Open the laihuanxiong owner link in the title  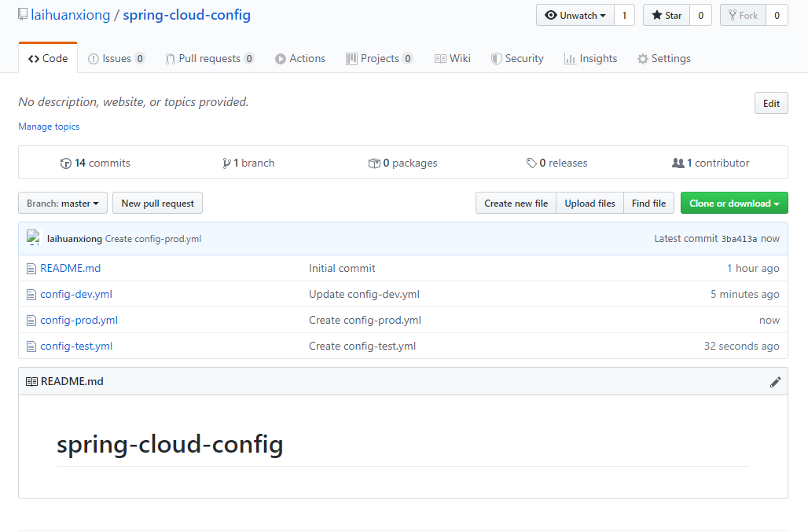point(71,15)
